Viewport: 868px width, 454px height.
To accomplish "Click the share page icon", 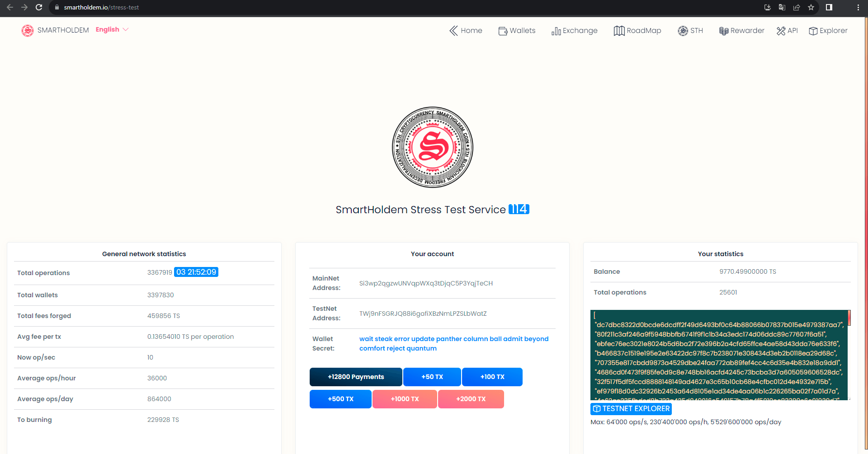I will (797, 7).
